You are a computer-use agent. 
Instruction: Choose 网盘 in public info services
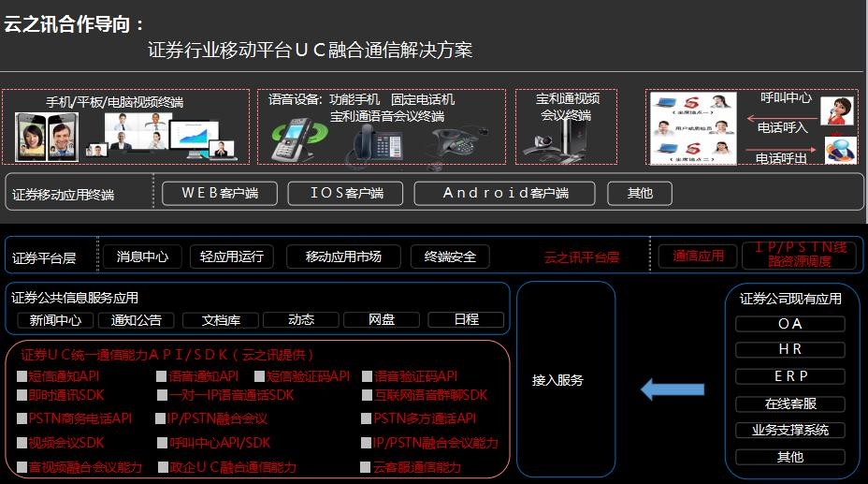(x=381, y=320)
